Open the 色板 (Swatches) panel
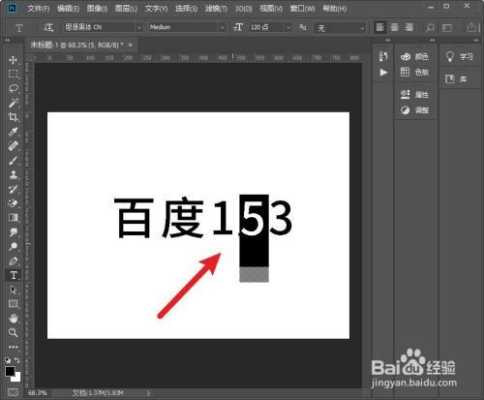The width and height of the screenshot is (484, 400). point(414,72)
